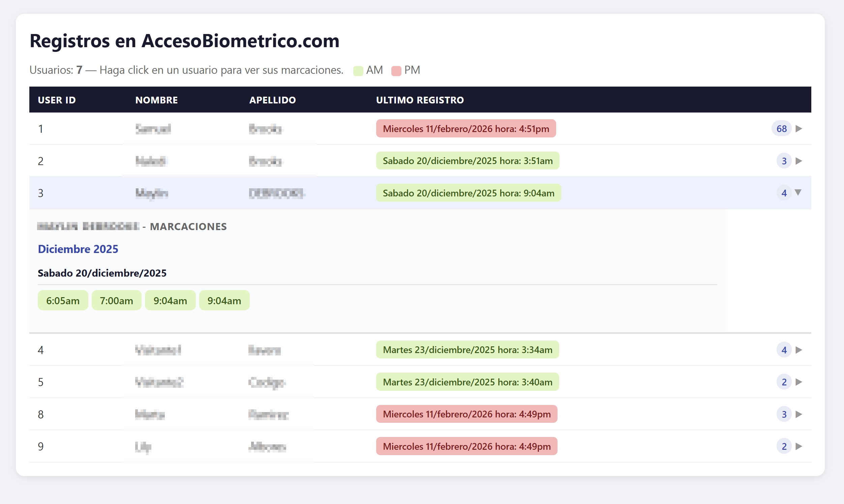Click the USER ID column header
844x504 pixels.
tap(57, 100)
